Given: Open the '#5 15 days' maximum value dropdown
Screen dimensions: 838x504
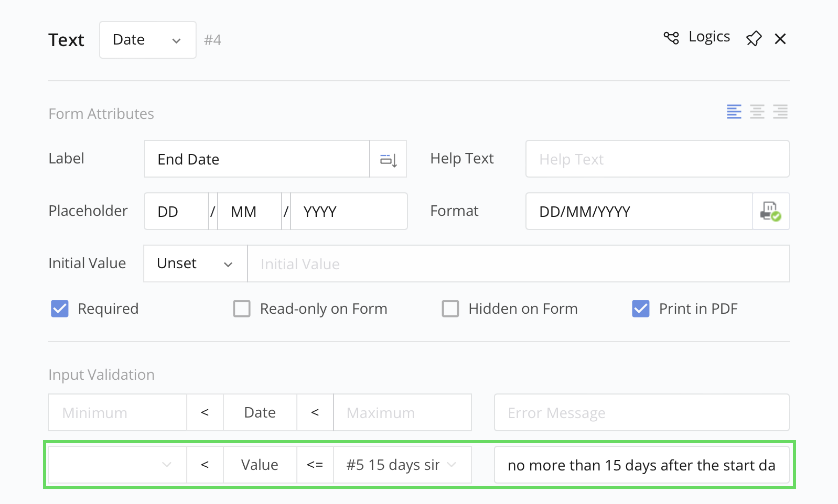Looking at the screenshot, I should (x=402, y=465).
